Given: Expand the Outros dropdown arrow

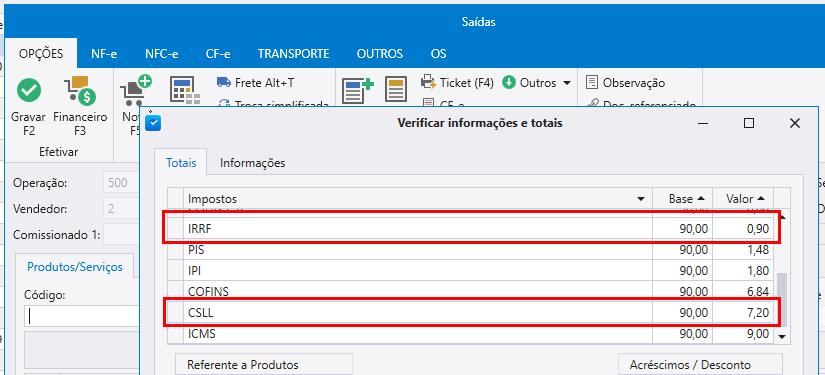Looking at the screenshot, I should click(567, 83).
